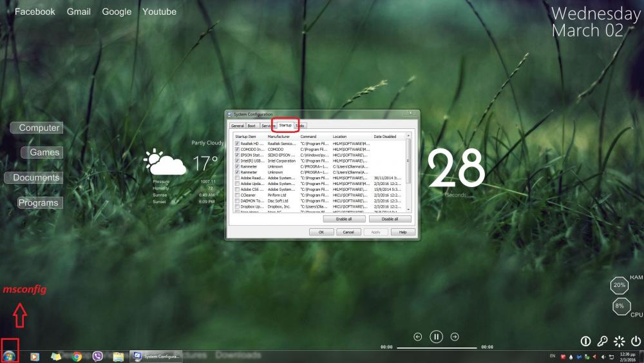644x363 pixels.
Task: Click the key lock icon
Action: (x=603, y=341)
